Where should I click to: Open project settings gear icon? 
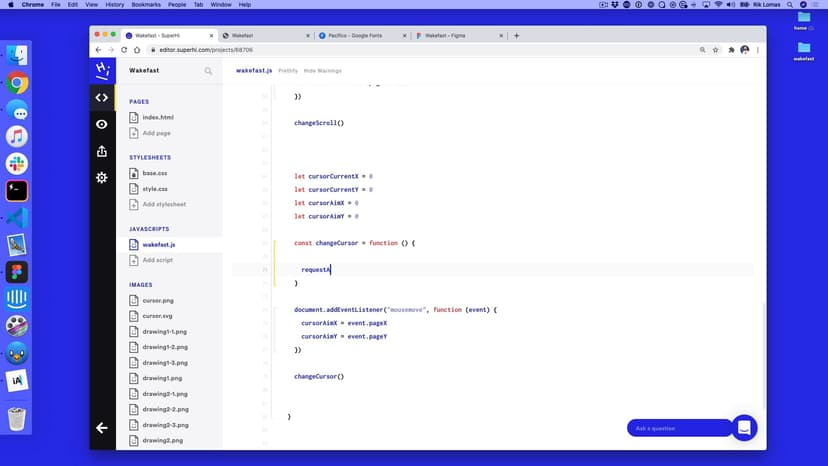101,177
